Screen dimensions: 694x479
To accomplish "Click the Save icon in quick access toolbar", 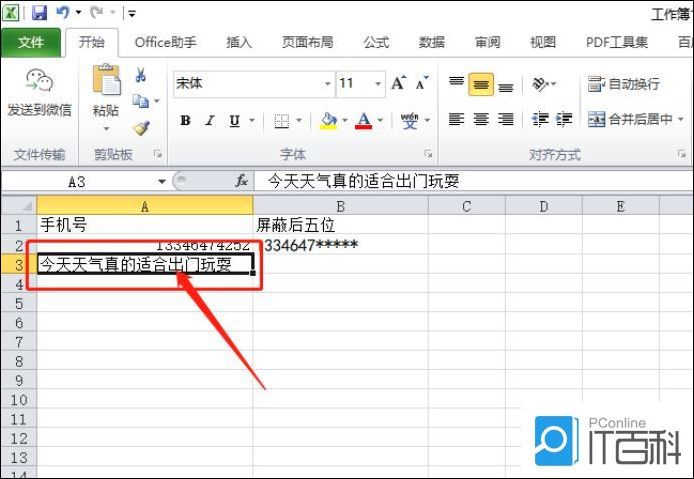I will pos(39,12).
